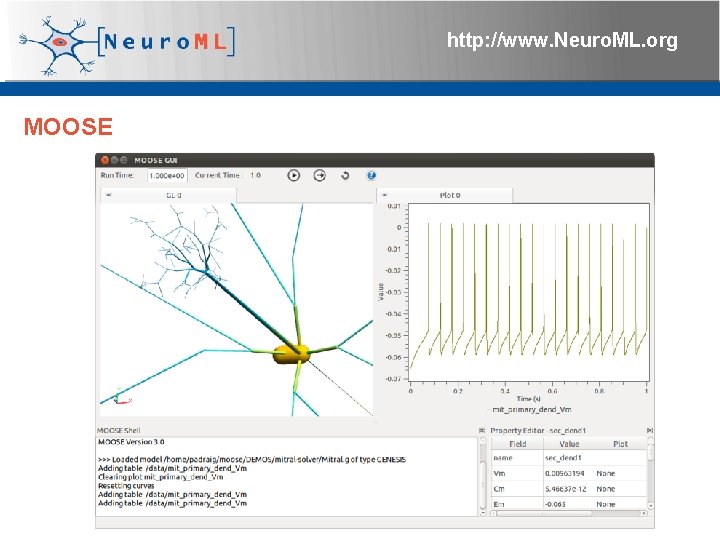Select the Vm value 0.00563194 cell
720x540 pixels.
point(569,473)
